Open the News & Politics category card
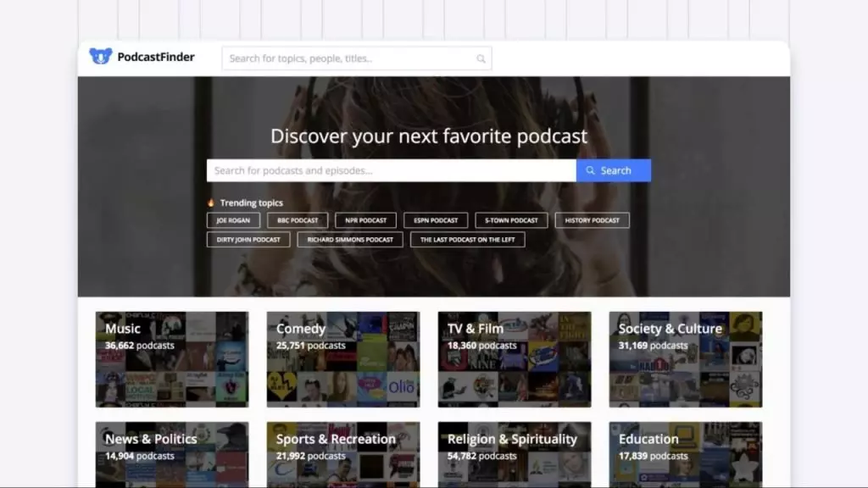Viewport: 868px width, 488px height. (172, 455)
